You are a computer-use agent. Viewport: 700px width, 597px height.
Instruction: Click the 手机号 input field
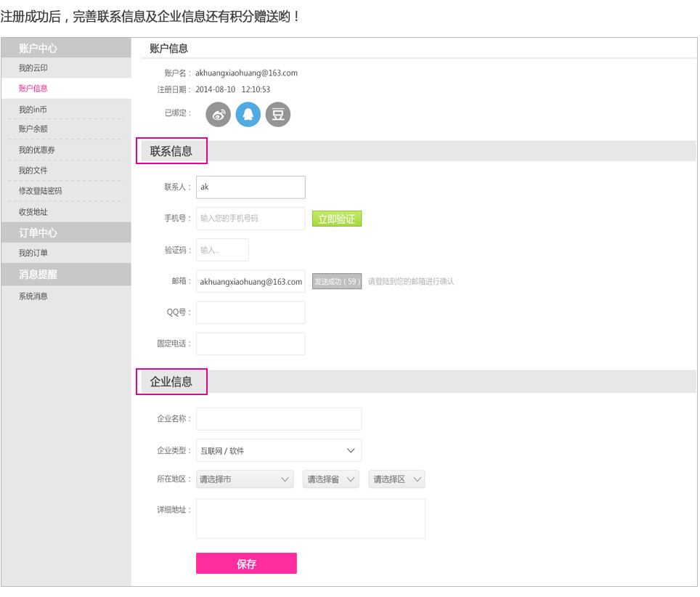(251, 219)
